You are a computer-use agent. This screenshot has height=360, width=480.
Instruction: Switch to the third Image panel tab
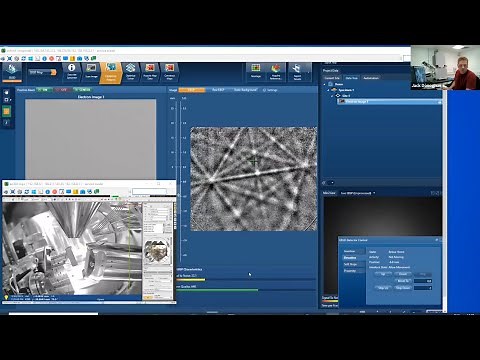click(x=245, y=90)
